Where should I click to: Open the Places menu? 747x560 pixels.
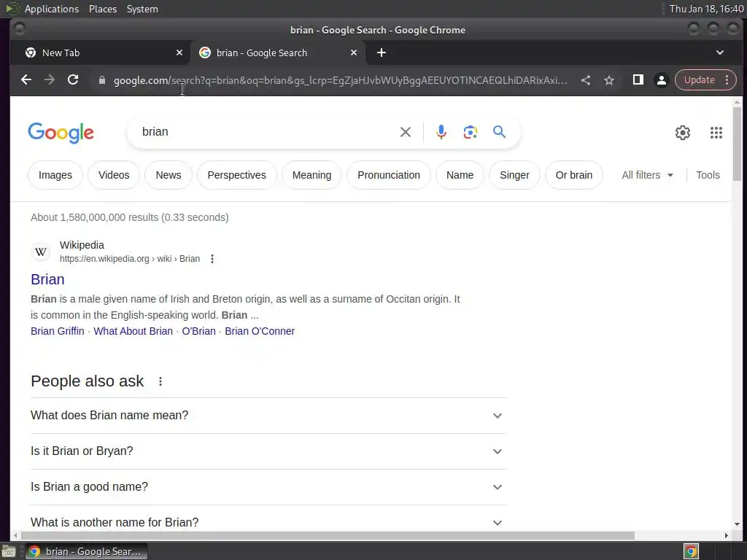103,9
